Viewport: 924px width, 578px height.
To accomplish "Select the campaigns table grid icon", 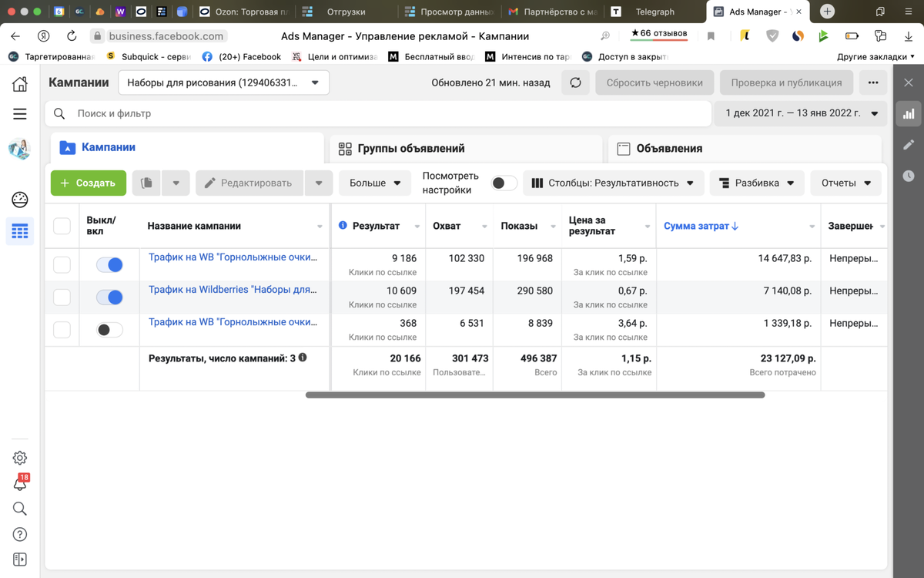I will 19,230.
